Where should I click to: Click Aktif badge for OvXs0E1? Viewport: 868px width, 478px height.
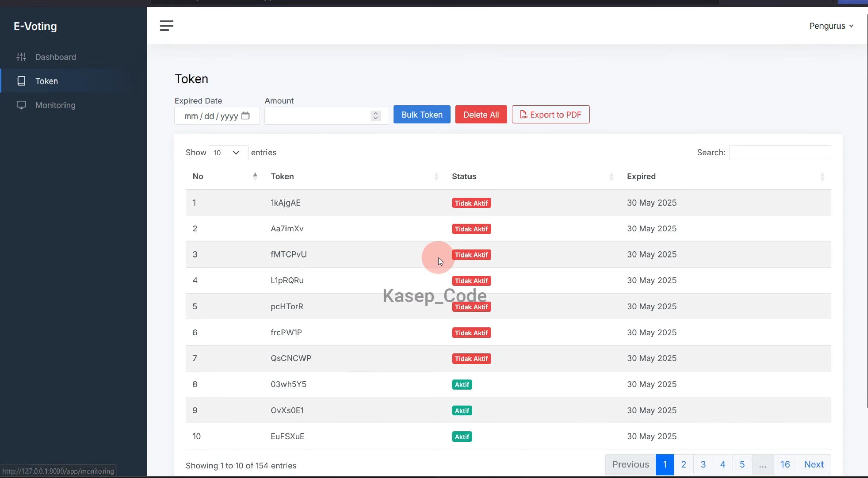[x=462, y=410]
